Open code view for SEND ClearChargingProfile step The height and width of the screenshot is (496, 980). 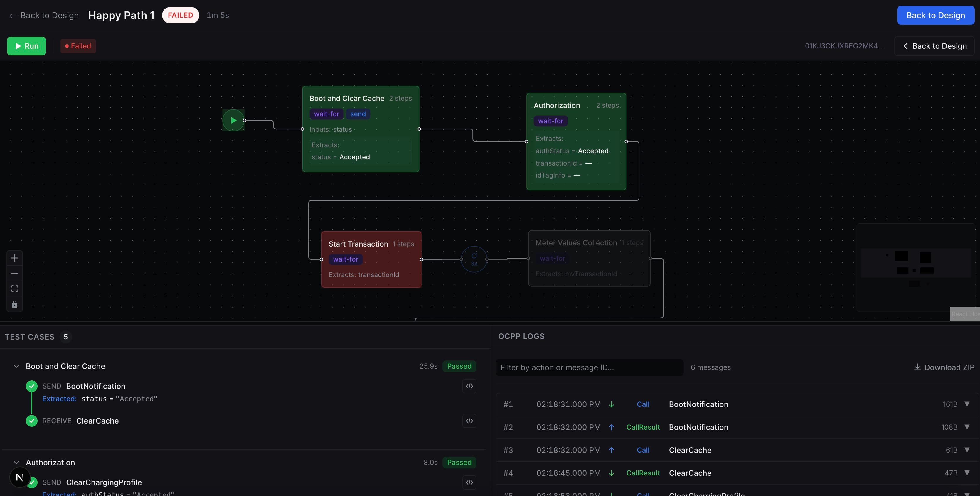pyautogui.click(x=469, y=482)
